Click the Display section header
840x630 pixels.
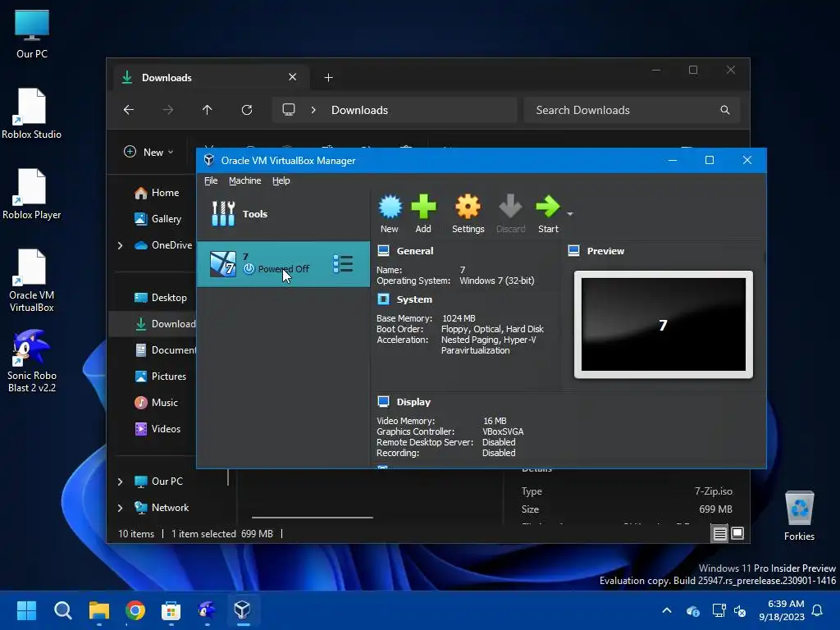413,402
